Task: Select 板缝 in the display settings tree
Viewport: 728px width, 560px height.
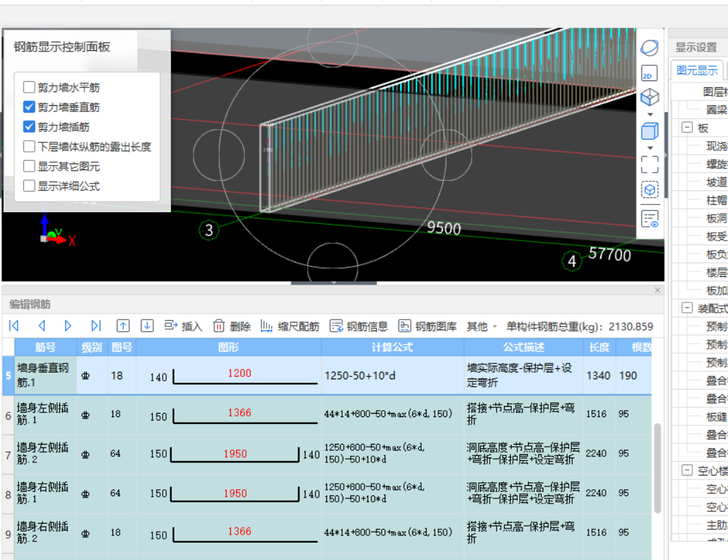Action: point(716,417)
